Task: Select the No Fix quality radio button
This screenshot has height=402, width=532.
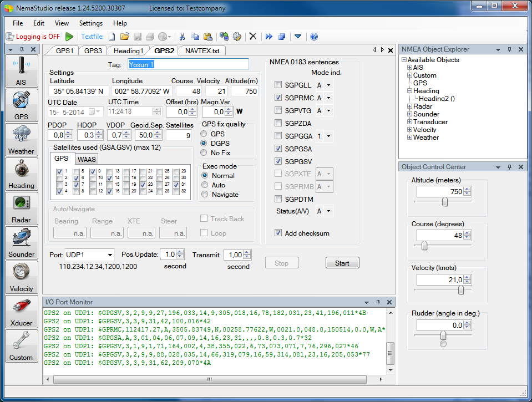Action: coord(205,152)
